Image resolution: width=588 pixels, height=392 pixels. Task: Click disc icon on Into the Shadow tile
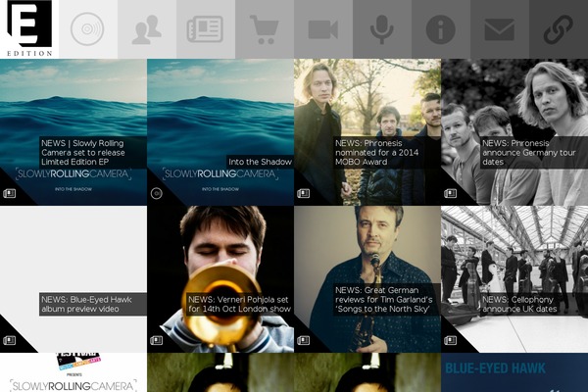[157, 194]
